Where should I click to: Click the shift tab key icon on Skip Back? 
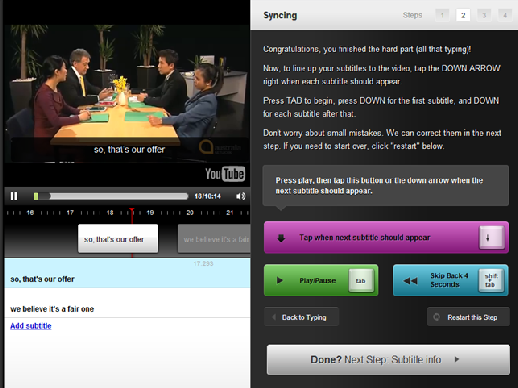491,281
